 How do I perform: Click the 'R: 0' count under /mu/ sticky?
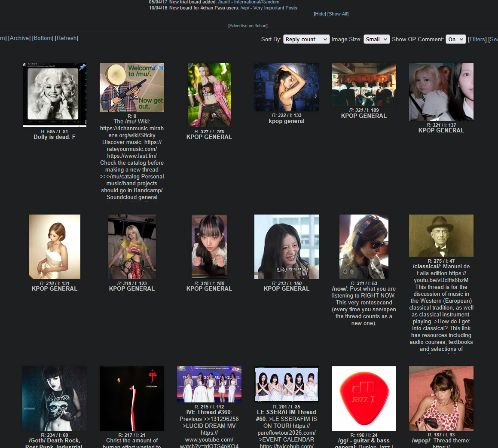pos(132,116)
